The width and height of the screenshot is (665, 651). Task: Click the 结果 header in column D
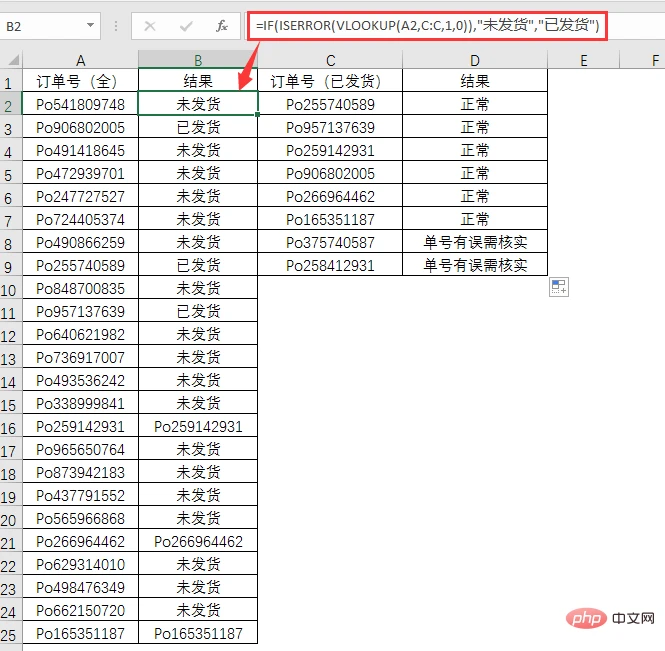click(475, 81)
